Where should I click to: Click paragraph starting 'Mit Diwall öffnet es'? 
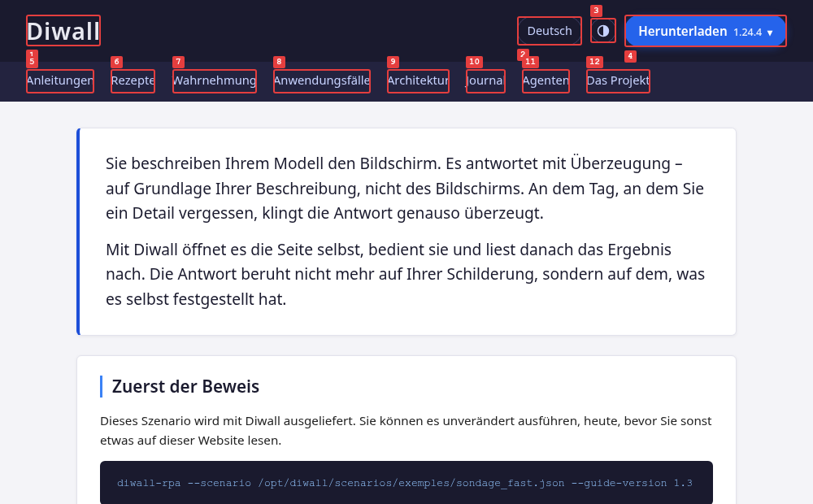[405, 274]
